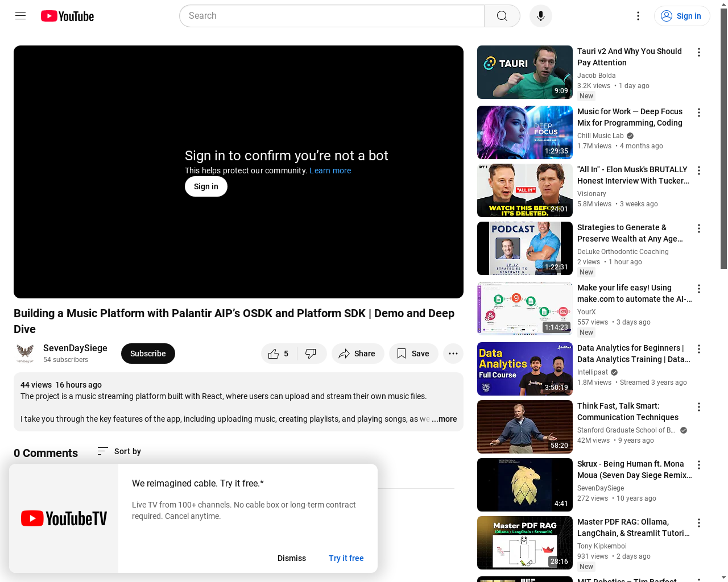Open Stanford Graduate School channel text
The image size is (728, 582).
coord(626,430)
